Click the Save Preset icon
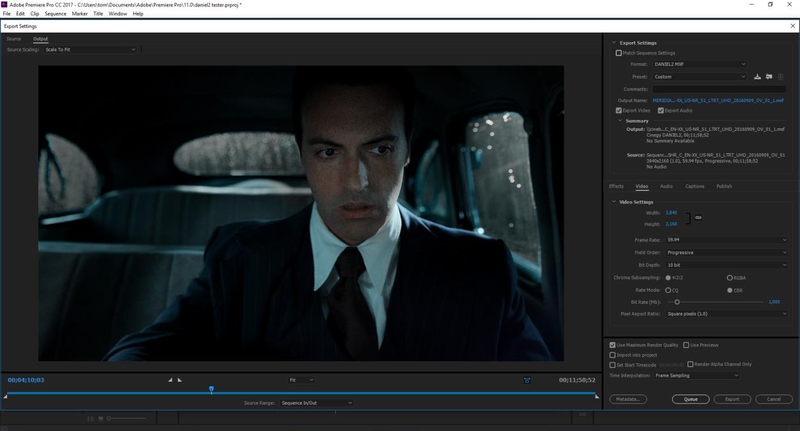 [x=757, y=77]
